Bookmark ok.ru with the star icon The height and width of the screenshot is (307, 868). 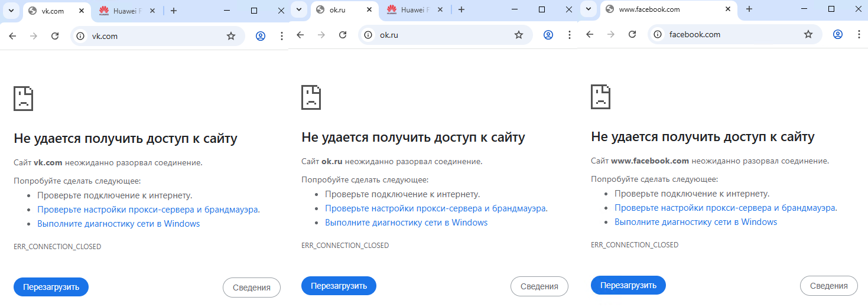(x=519, y=35)
